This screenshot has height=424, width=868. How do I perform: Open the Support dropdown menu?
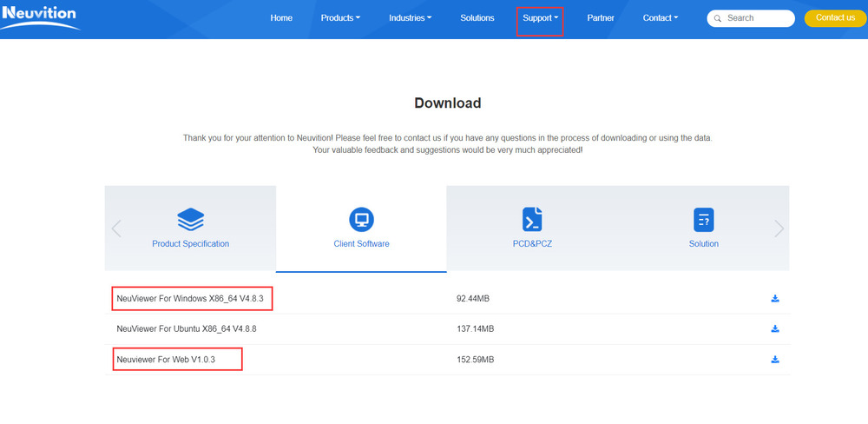[x=540, y=17]
